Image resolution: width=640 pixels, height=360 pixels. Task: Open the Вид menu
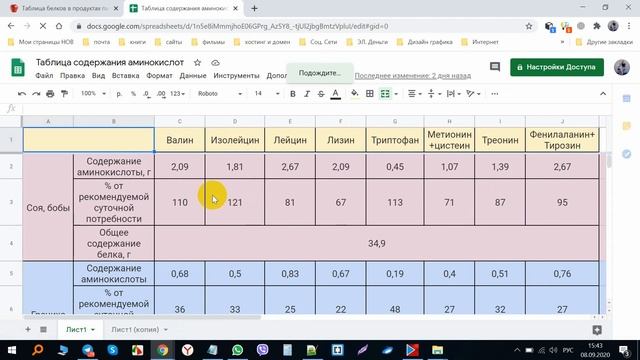click(98, 76)
